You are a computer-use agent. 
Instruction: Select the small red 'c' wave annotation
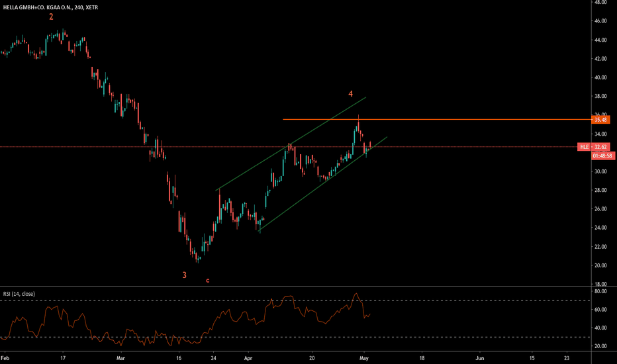coord(208,281)
